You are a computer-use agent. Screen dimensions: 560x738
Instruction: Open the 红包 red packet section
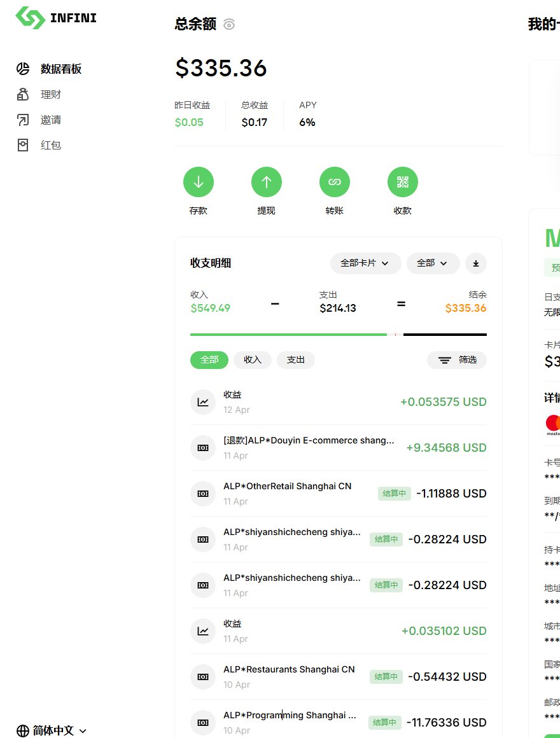(50, 145)
